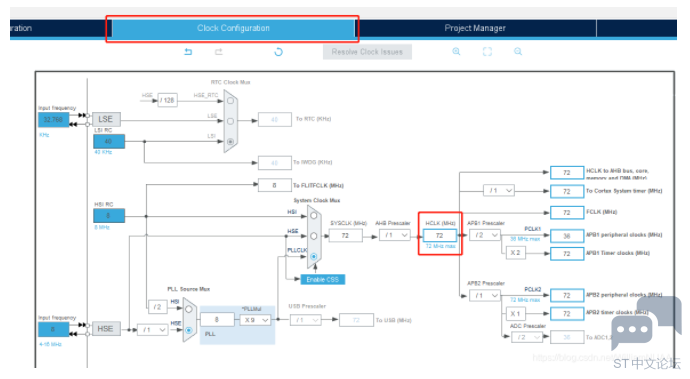Click Enable CSS button

click(323, 280)
